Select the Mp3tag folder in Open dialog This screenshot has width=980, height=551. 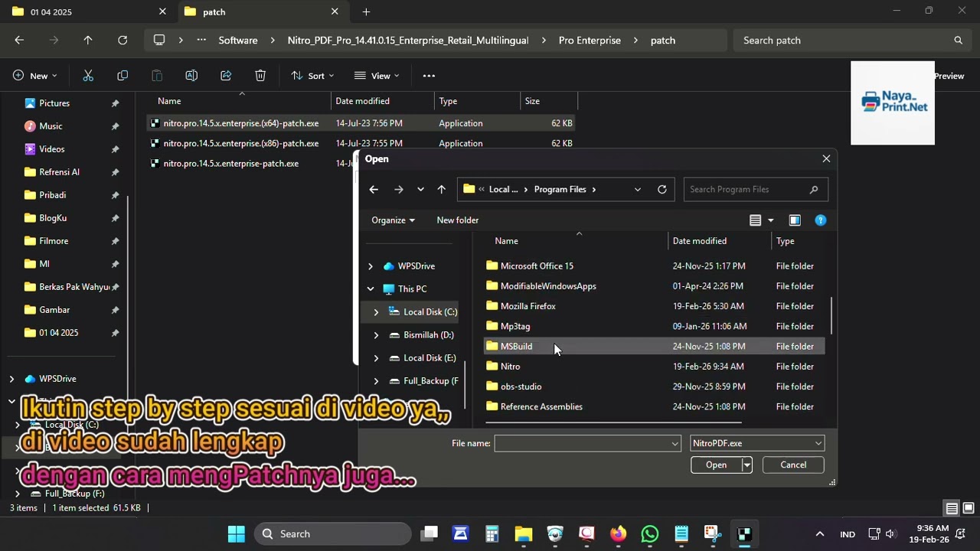[655, 326]
